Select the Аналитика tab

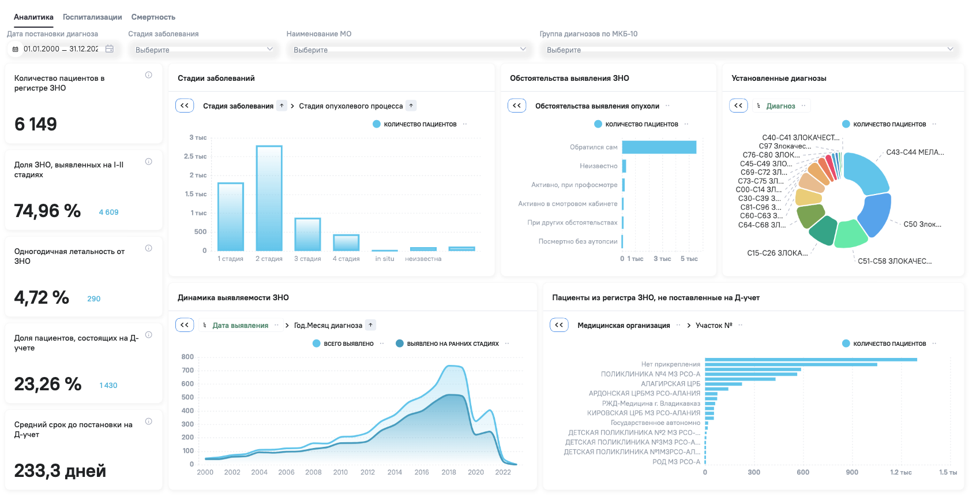[x=33, y=17]
